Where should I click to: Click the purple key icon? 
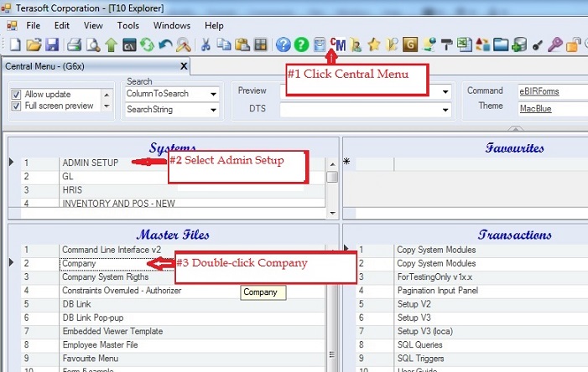pyautogui.click(x=555, y=44)
